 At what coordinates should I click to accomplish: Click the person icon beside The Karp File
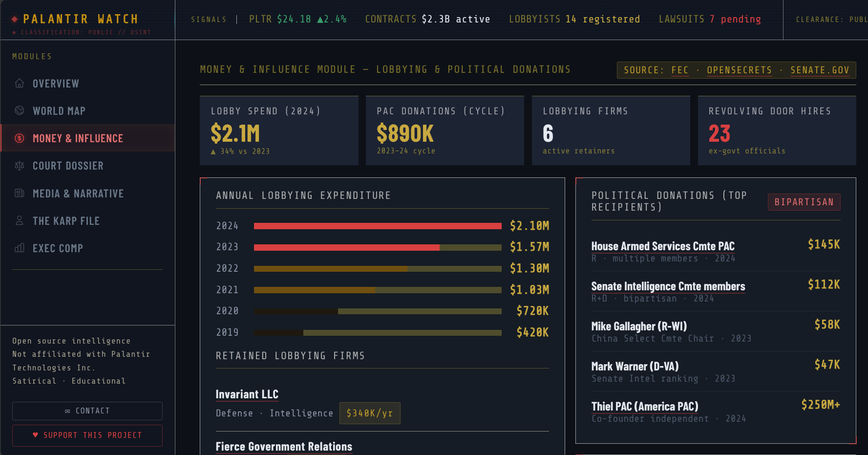click(20, 221)
